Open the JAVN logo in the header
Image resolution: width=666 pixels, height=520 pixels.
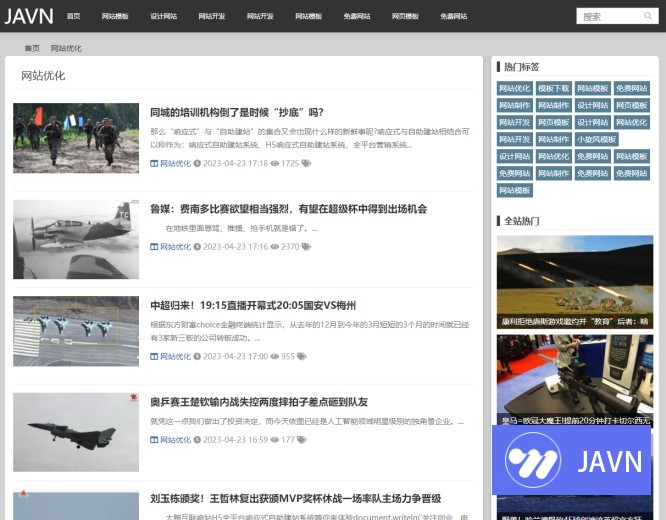point(29,16)
